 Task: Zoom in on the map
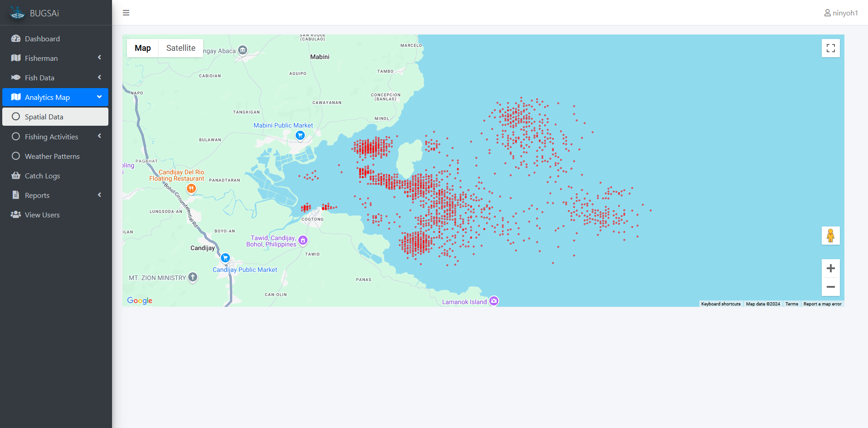point(830,268)
